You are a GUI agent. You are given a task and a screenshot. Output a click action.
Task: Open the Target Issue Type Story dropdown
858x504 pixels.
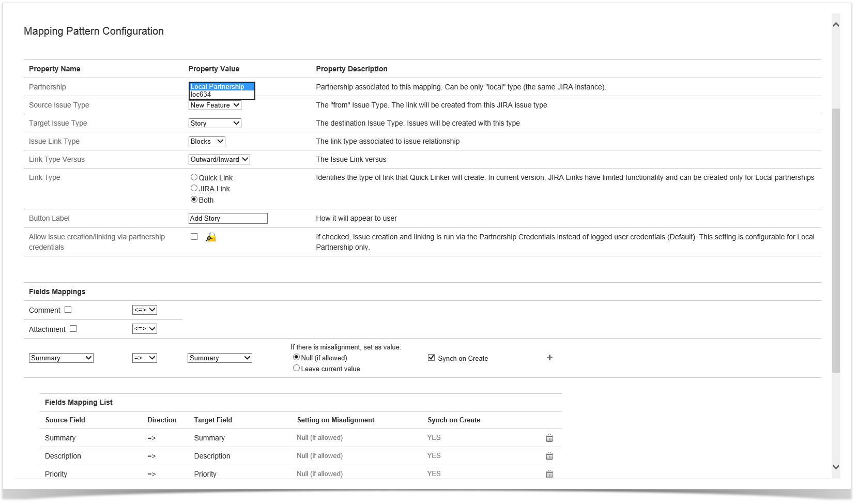click(x=215, y=123)
